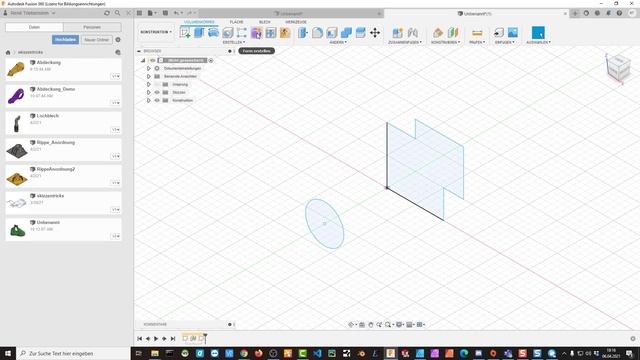The height and width of the screenshot is (360, 640).
Task: Expand the Skizzen tree node
Action: point(149,92)
